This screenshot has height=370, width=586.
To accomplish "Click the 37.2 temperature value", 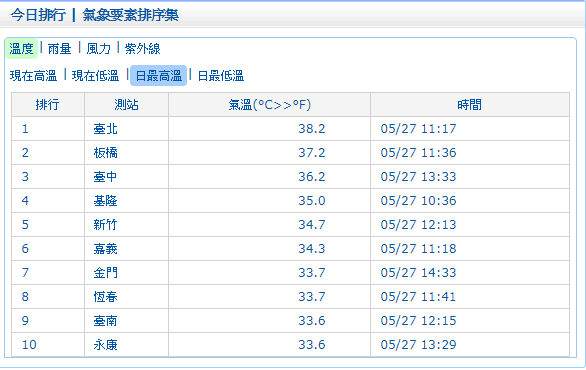I will pos(312,153).
